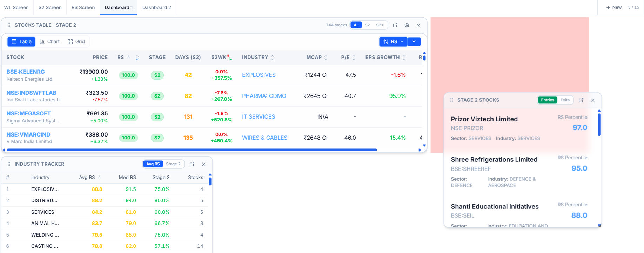Click the 744 stocks count
This screenshot has width=644, height=253.
[x=336, y=25]
